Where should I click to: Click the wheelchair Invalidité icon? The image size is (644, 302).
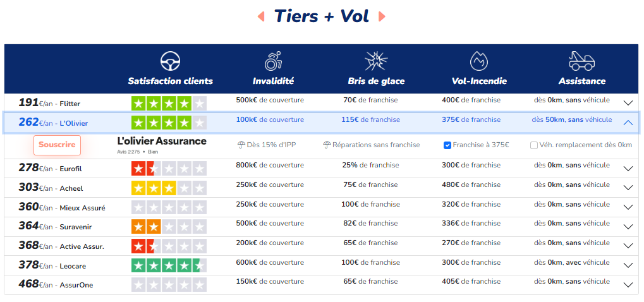(x=273, y=61)
